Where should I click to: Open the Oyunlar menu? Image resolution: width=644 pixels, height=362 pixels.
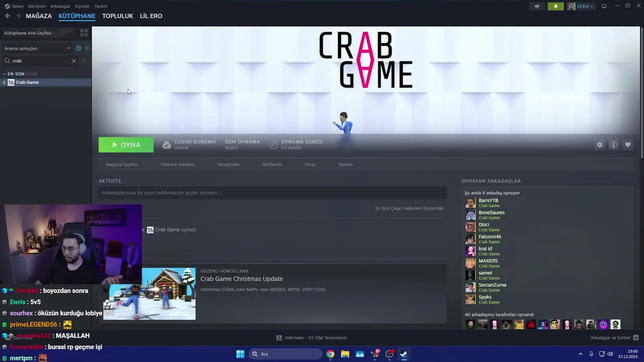82,6
